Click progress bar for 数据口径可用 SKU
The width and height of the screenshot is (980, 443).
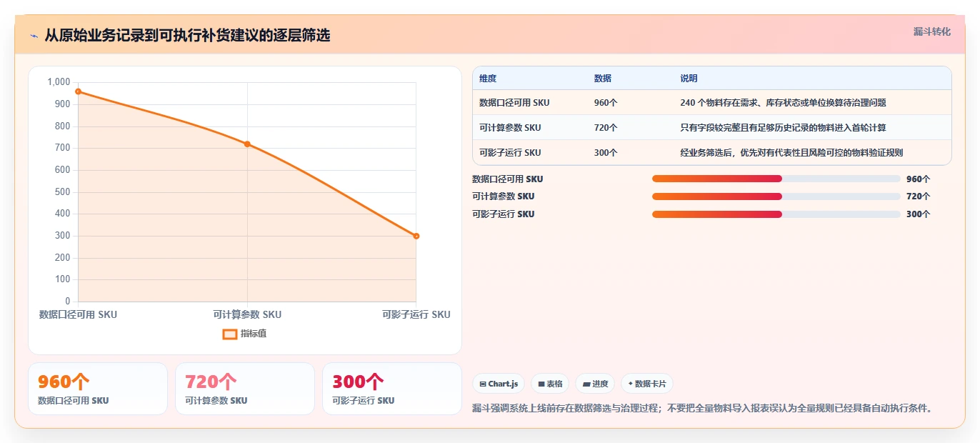(x=776, y=179)
